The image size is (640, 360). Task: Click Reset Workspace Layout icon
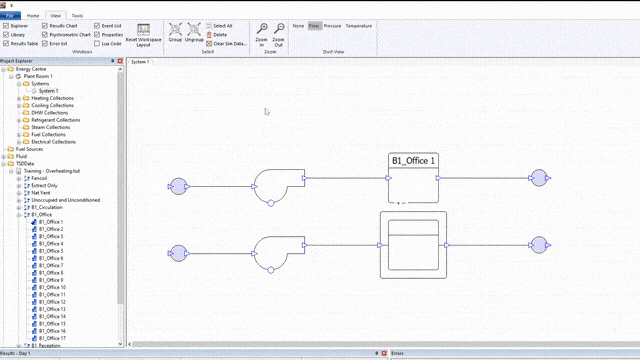(x=143, y=29)
